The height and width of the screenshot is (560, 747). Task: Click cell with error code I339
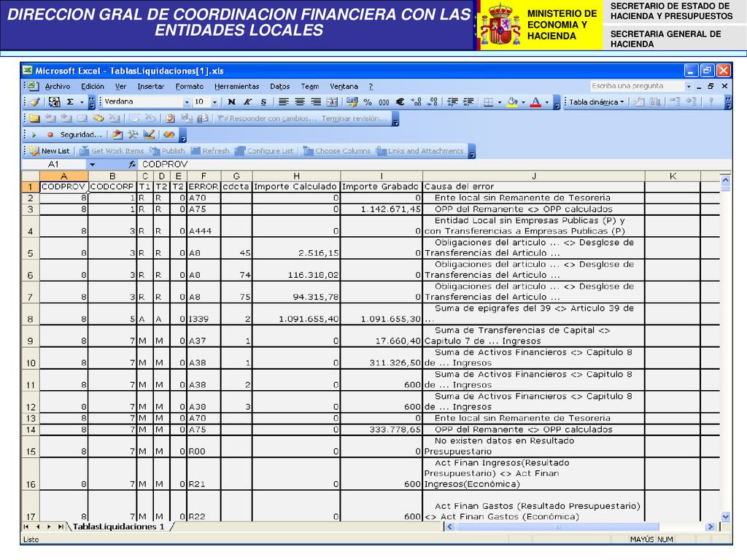click(204, 314)
